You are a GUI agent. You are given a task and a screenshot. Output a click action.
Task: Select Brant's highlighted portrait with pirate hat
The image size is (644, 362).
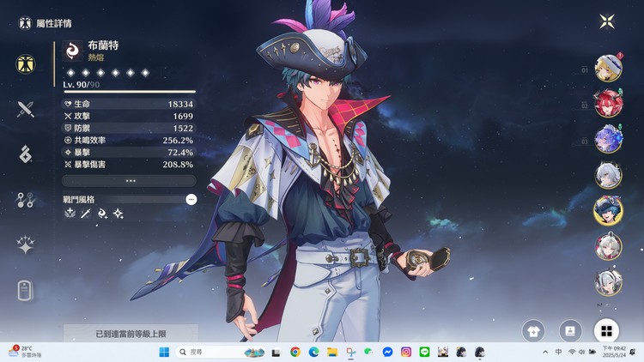[x=608, y=210]
